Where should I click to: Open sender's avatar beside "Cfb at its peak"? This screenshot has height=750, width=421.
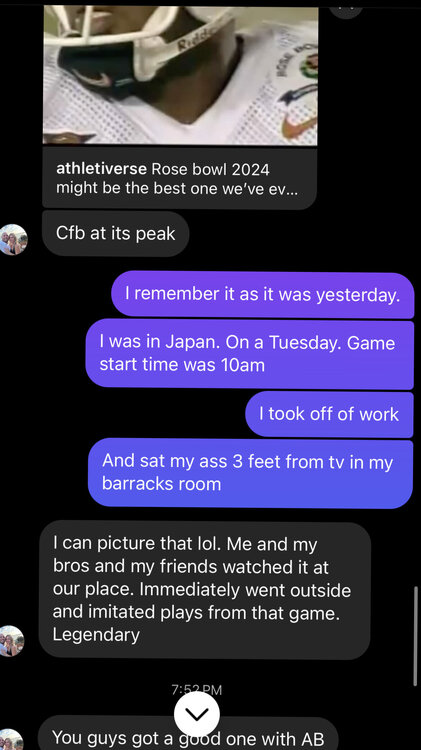tap(12, 240)
